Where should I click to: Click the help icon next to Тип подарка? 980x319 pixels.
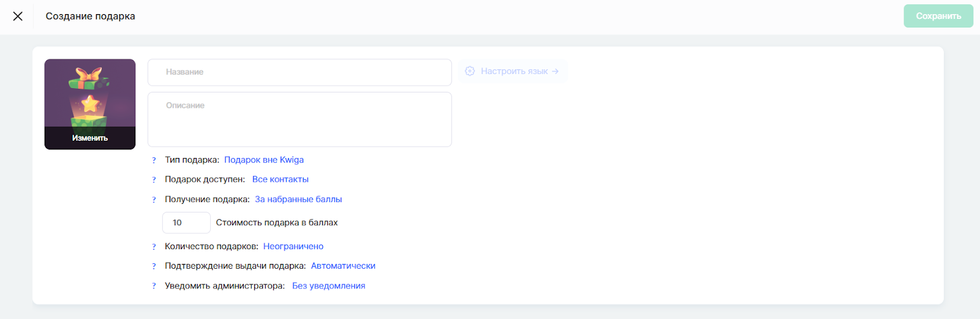pyautogui.click(x=154, y=160)
